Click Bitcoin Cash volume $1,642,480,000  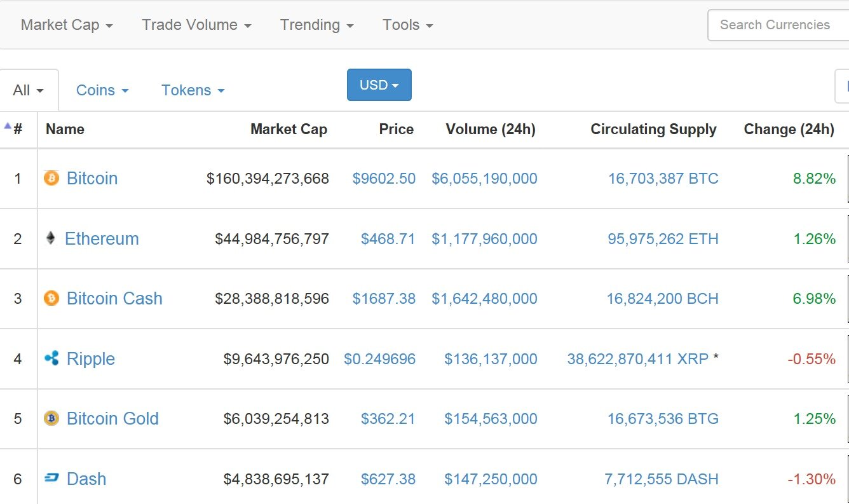[484, 299]
